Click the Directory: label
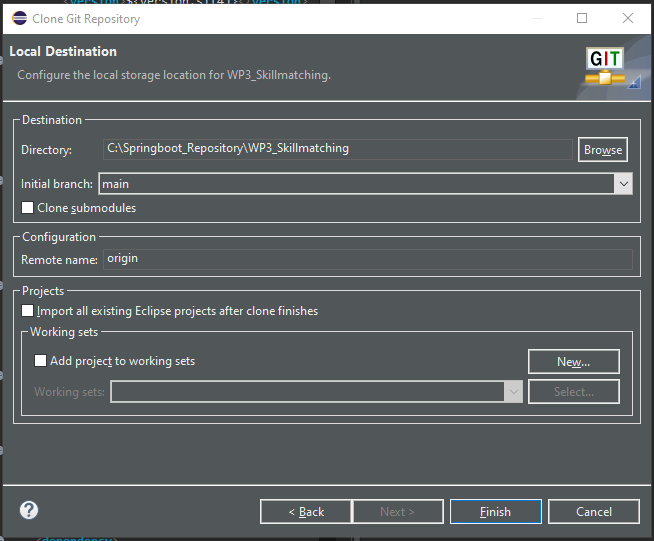Image resolution: width=654 pixels, height=541 pixels. pyautogui.click(x=46, y=150)
